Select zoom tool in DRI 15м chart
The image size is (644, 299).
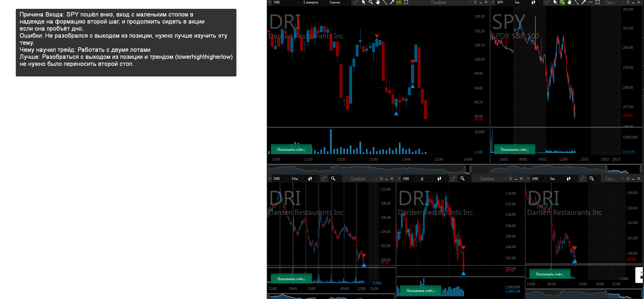pos(333,178)
